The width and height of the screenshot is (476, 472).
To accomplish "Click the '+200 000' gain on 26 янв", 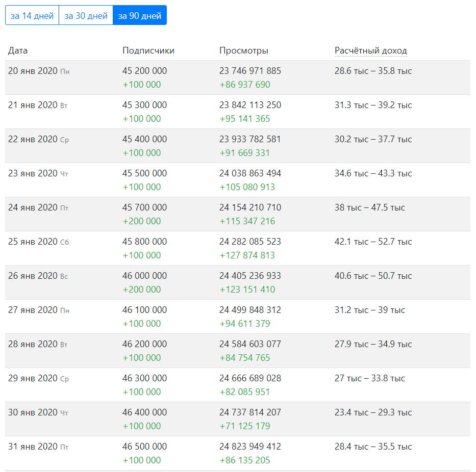I will (x=142, y=290).
